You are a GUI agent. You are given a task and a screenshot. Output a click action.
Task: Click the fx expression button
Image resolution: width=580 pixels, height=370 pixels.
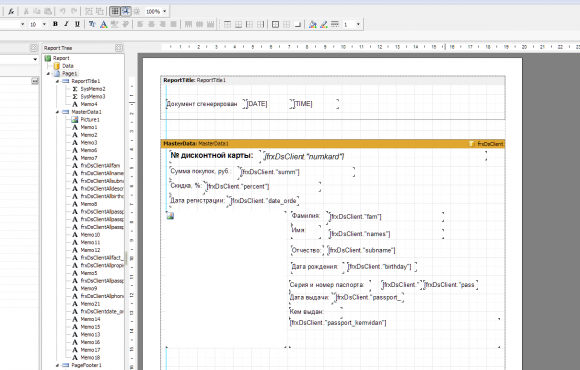[11, 11]
